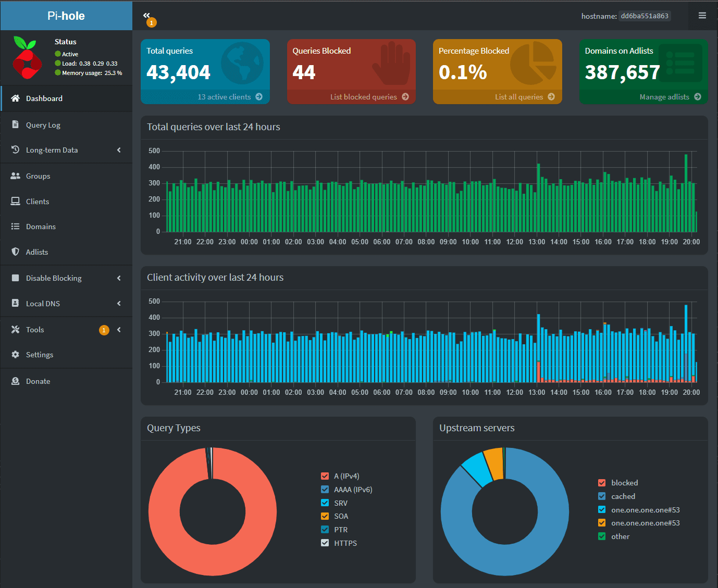
Task: Click the Manage adlists link
Action: pyautogui.click(x=664, y=97)
